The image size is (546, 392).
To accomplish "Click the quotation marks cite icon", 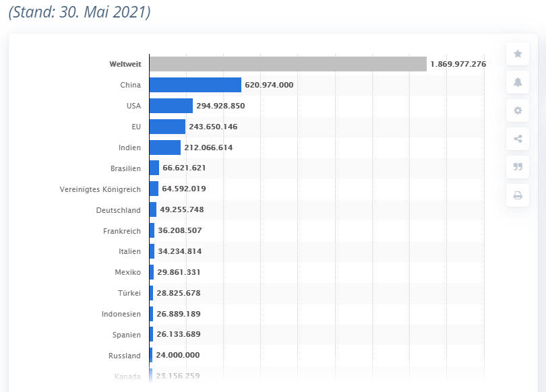I will [x=518, y=167].
